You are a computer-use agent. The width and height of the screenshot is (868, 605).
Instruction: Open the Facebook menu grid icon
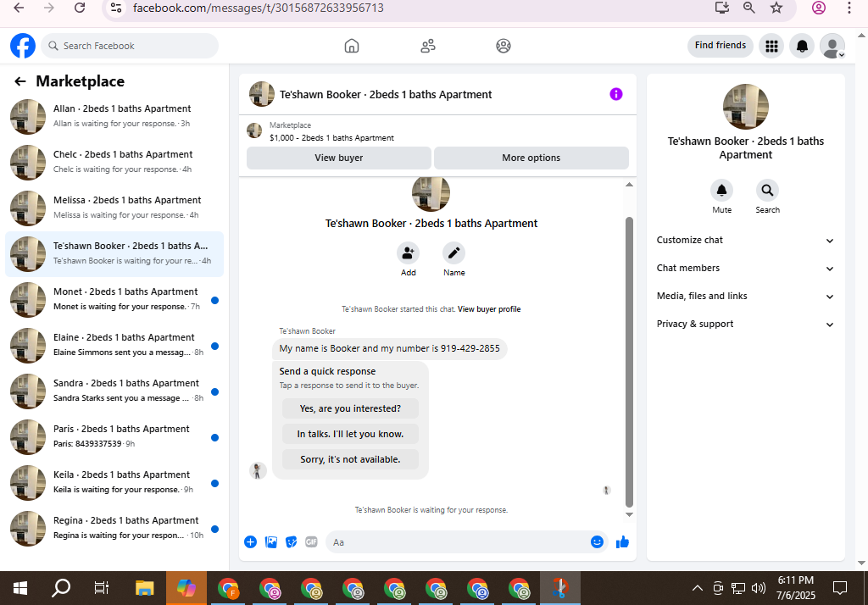click(x=771, y=46)
